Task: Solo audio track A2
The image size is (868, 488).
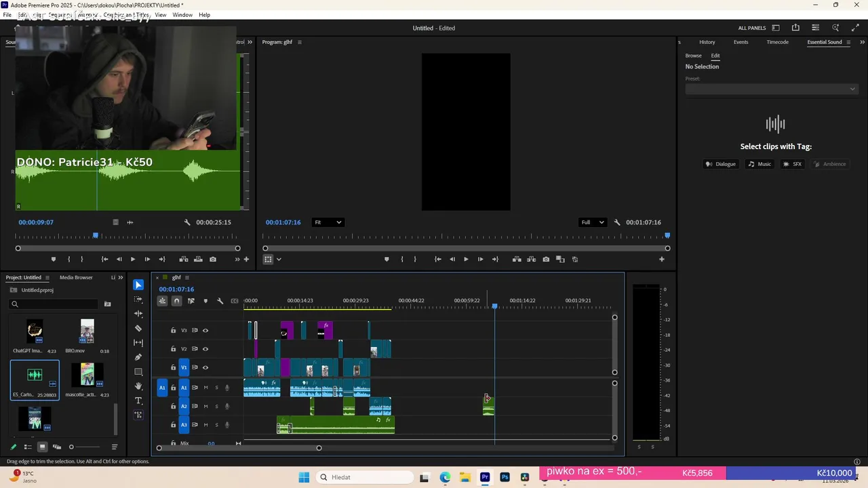Action: pos(216,407)
